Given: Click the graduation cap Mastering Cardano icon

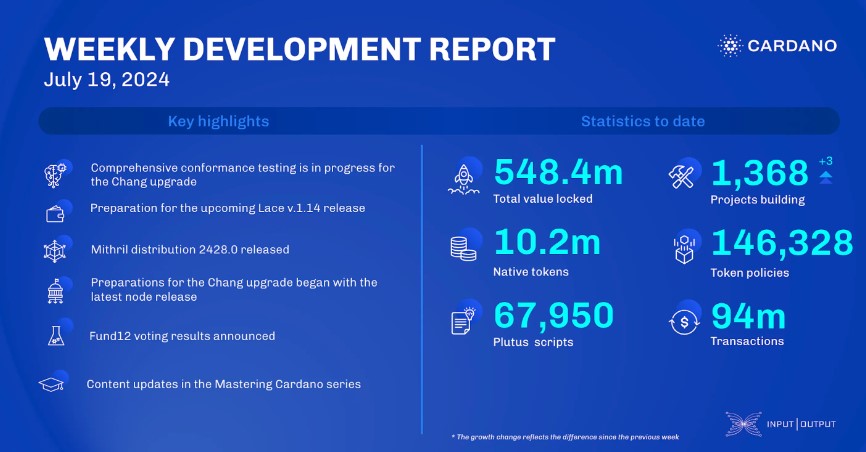Looking at the screenshot, I should [51, 384].
